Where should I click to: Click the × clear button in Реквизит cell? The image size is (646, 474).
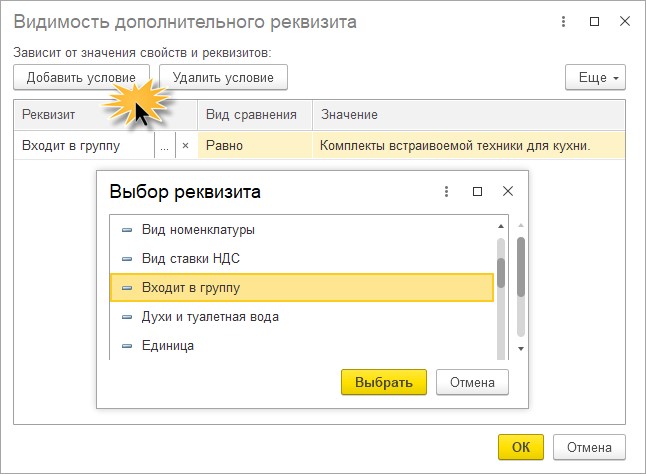pyautogui.click(x=185, y=145)
